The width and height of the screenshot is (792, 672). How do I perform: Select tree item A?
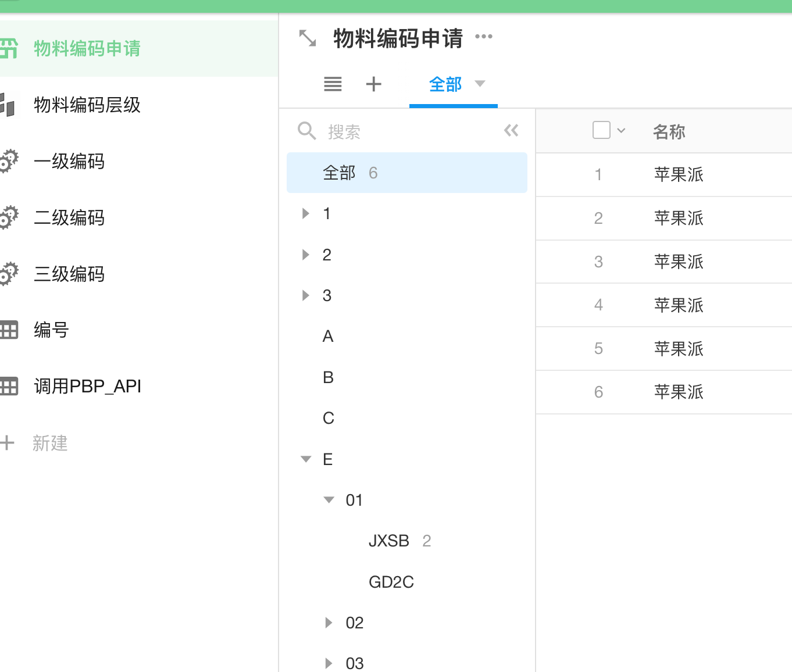click(x=328, y=336)
